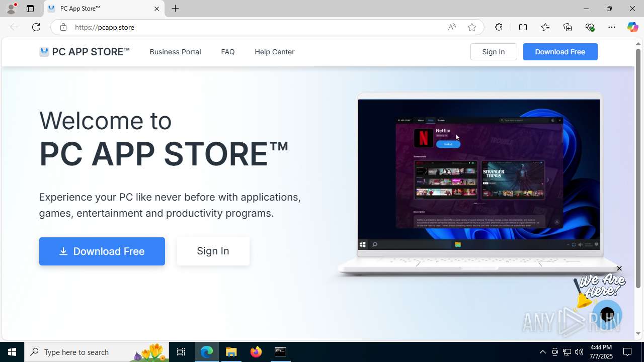Show hidden system tray icons
This screenshot has height=362, width=644.
(543, 352)
